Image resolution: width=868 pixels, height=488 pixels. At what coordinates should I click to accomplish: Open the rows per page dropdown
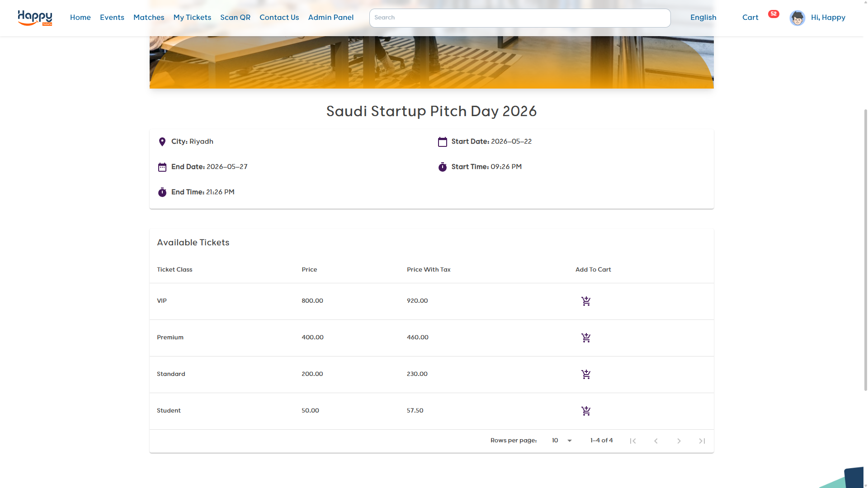562,441
